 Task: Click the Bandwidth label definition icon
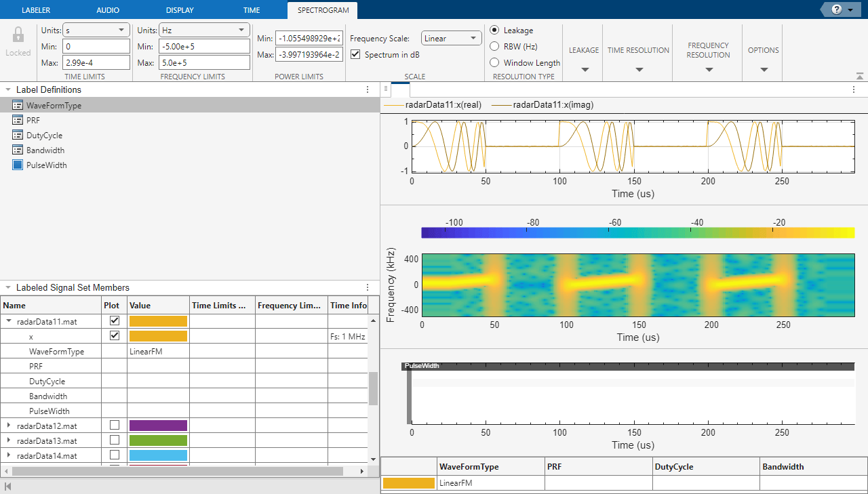(18, 150)
